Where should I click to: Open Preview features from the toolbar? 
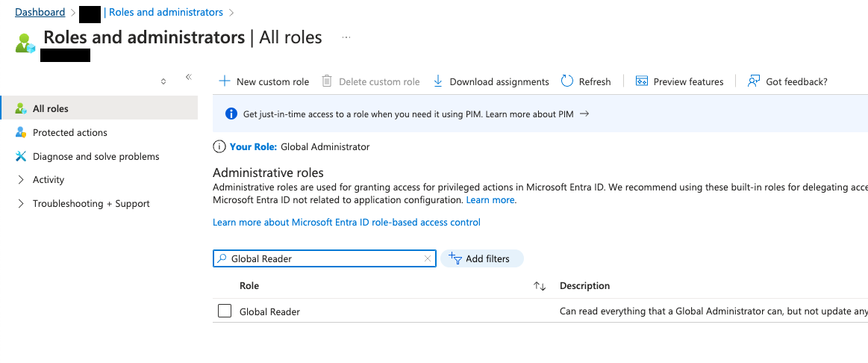click(x=680, y=81)
